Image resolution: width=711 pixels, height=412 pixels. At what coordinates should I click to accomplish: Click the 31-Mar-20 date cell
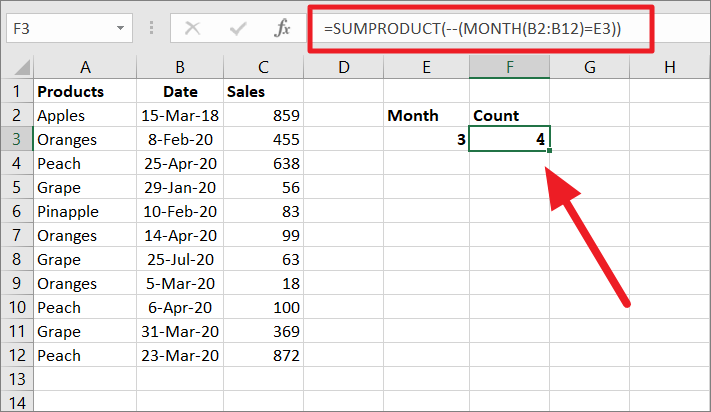[180, 331]
